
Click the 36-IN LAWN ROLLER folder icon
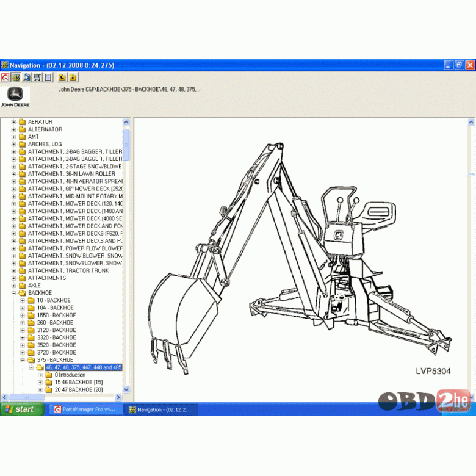[22, 174]
